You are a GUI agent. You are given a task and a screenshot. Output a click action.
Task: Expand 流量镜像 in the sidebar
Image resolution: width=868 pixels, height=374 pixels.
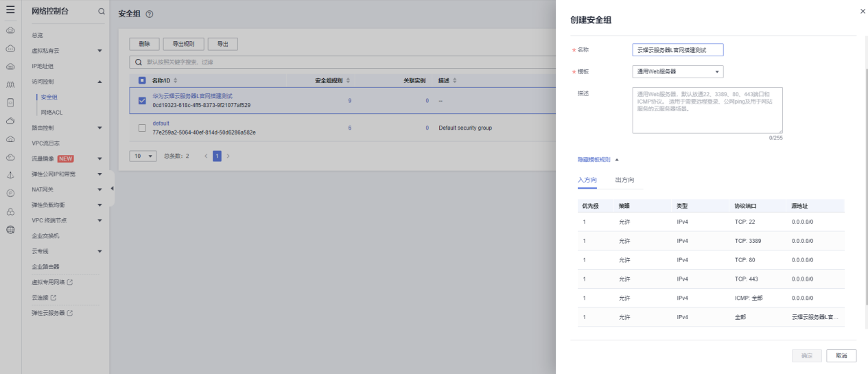(x=99, y=159)
